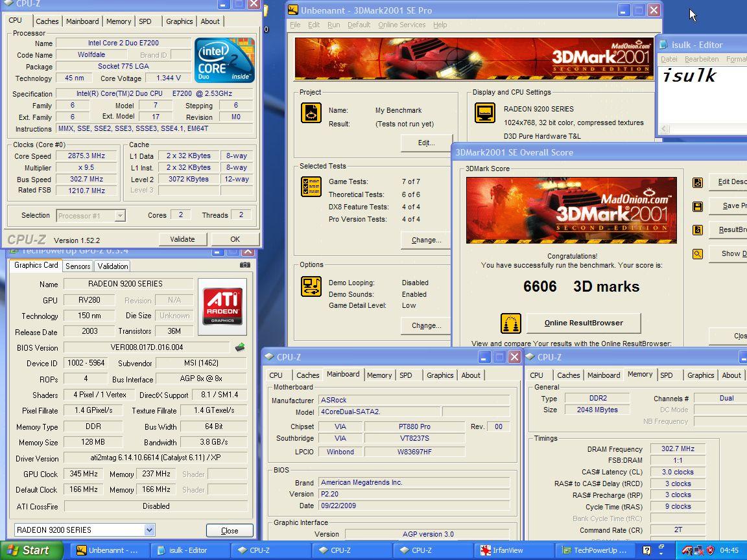
Task: Switch to Validation tab in GPU-Z
Action: tap(113, 266)
